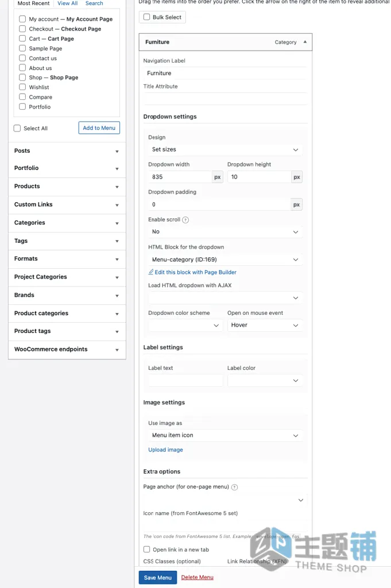Tick the Compare checkbox
This screenshot has height=588, width=391.
(22, 96)
